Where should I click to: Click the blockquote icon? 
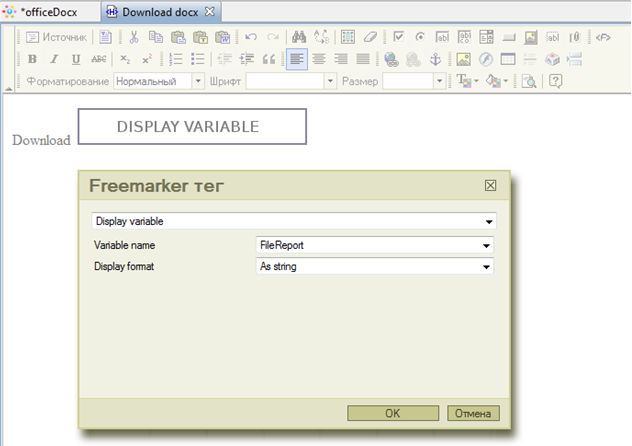267,59
